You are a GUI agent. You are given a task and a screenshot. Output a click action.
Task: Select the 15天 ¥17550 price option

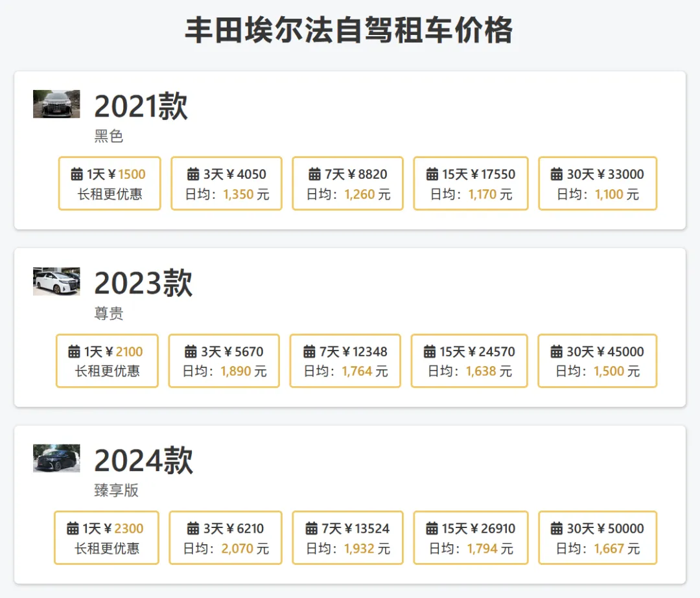click(471, 183)
